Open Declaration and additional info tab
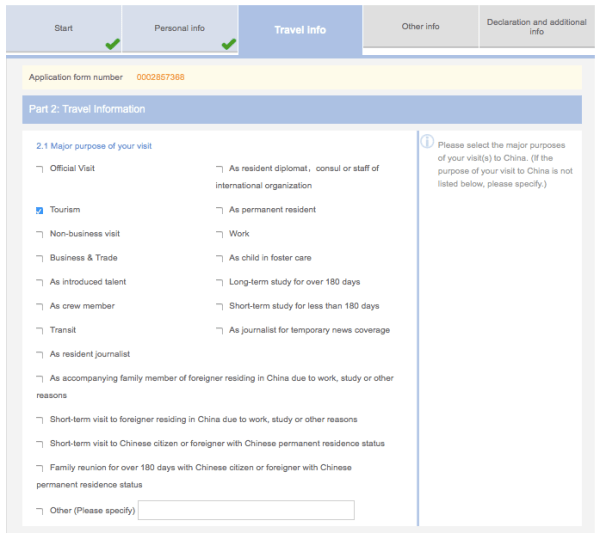This screenshot has height=533, width=600. [x=536, y=27]
